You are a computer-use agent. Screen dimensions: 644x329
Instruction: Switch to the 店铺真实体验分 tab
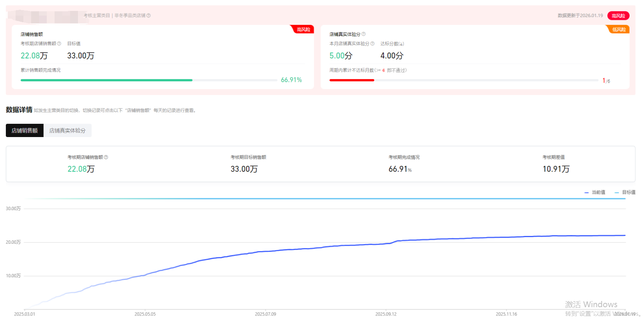pos(67,130)
